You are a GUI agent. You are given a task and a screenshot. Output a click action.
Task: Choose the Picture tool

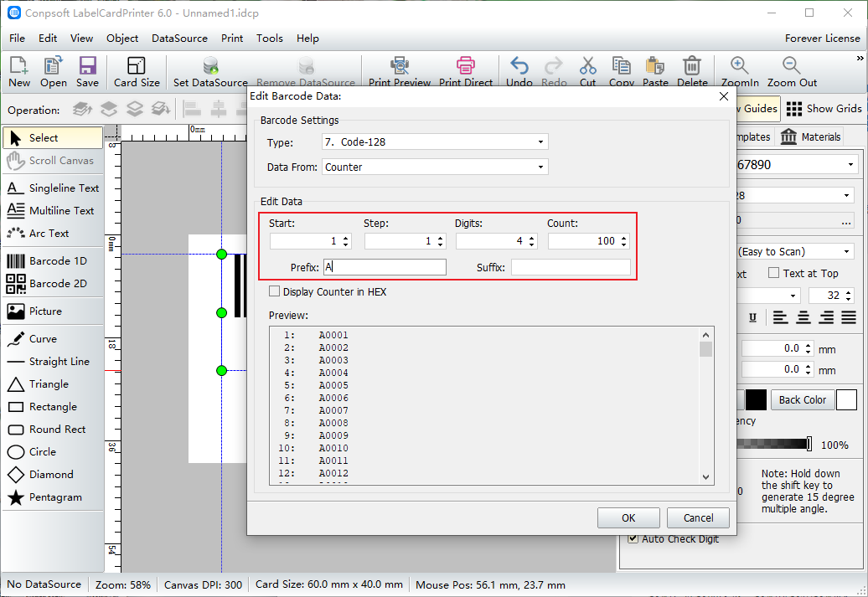(53, 311)
